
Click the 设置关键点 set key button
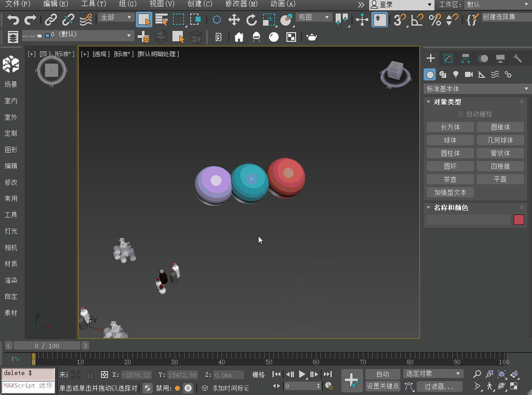pos(383,386)
